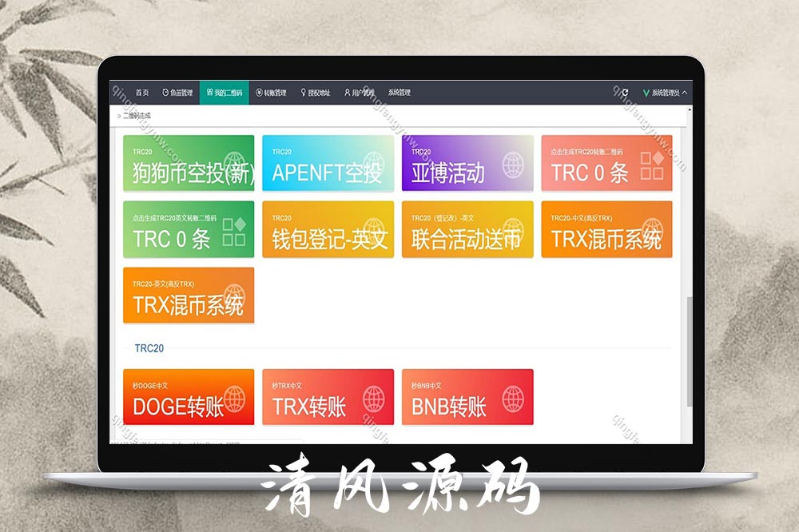Click the page vertical scrollbar thumb

[690, 351]
